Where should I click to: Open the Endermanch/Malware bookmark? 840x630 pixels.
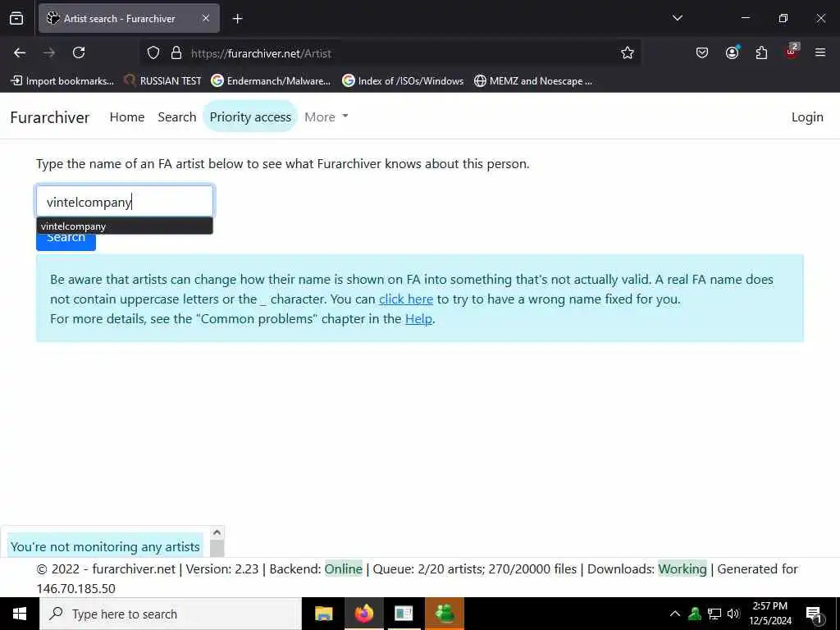tap(271, 81)
